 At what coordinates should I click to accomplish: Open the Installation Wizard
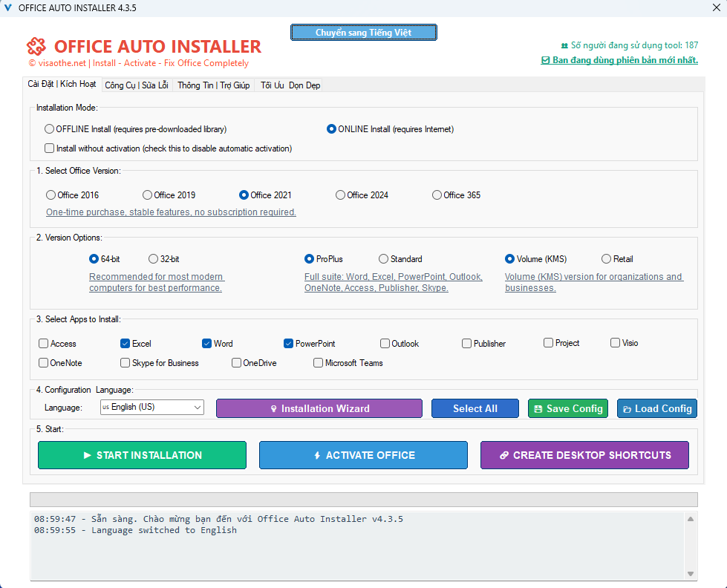[x=319, y=408]
